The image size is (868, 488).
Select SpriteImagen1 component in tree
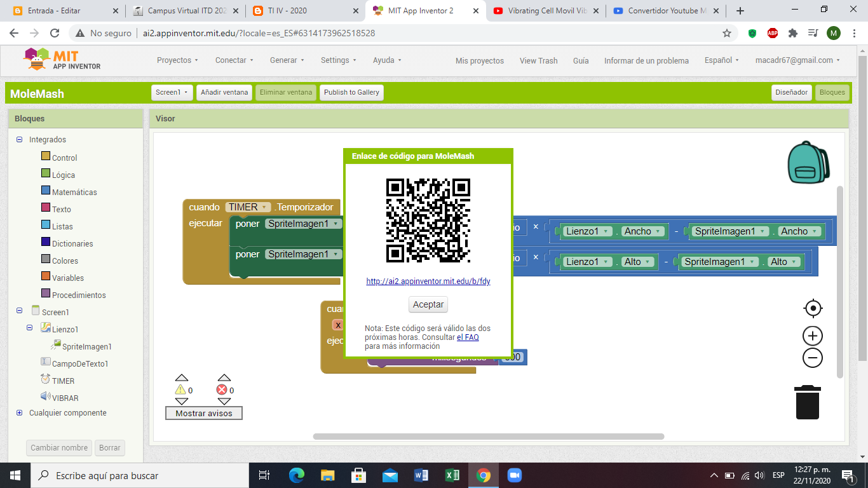tap(87, 346)
